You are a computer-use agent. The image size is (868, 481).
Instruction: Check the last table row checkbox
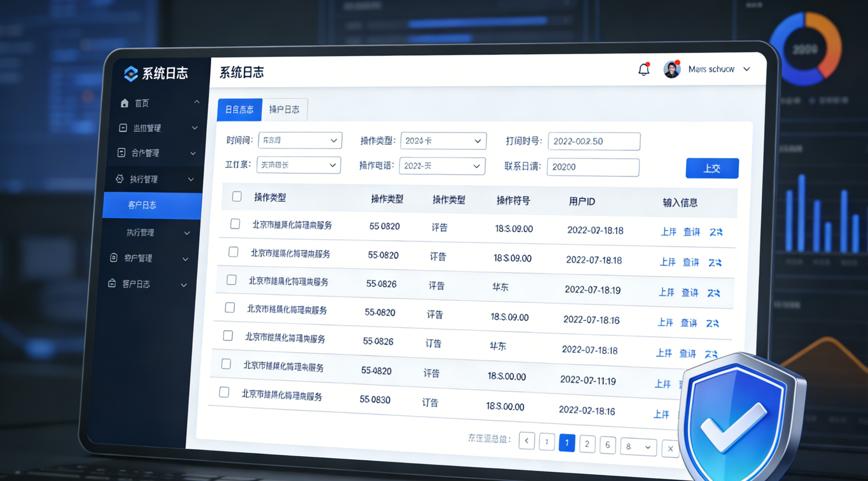(x=224, y=392)
